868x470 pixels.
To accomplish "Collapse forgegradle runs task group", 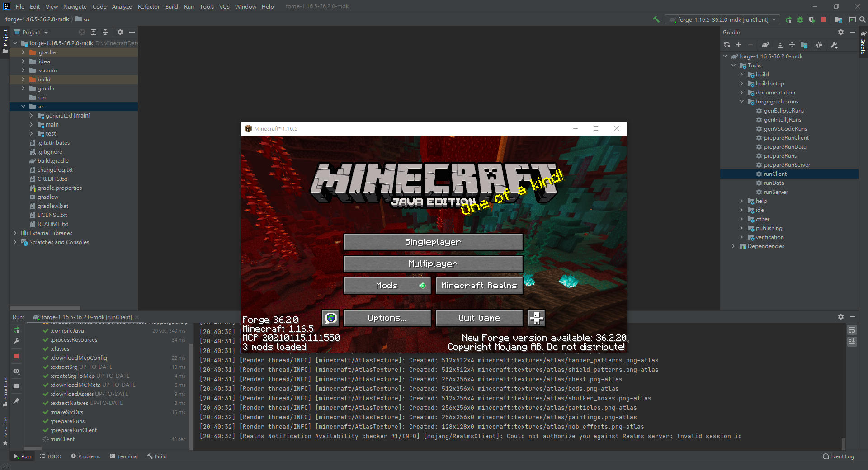I will pyautogui.click(x=741, y=102).
